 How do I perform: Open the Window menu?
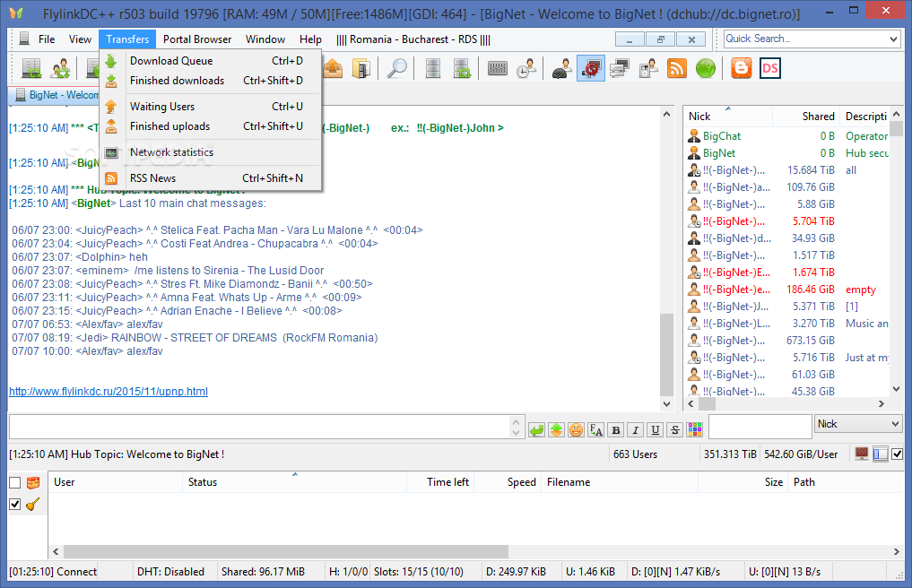point(265,39)
